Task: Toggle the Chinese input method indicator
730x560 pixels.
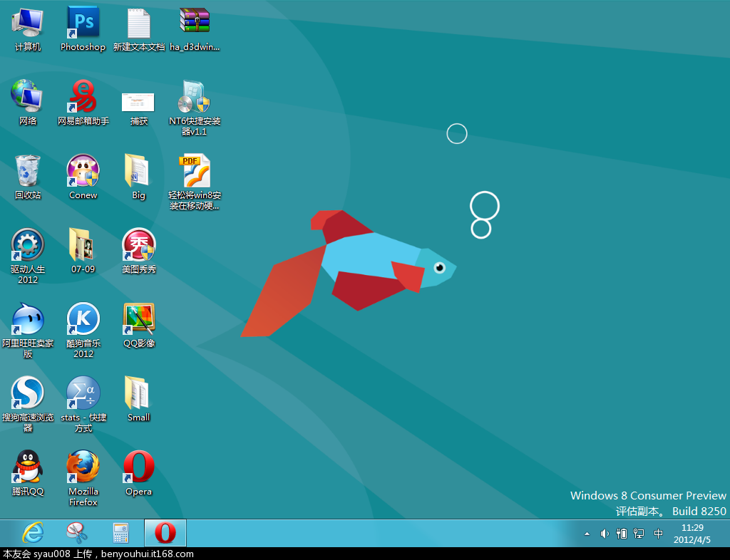Action: pos(658,533)
